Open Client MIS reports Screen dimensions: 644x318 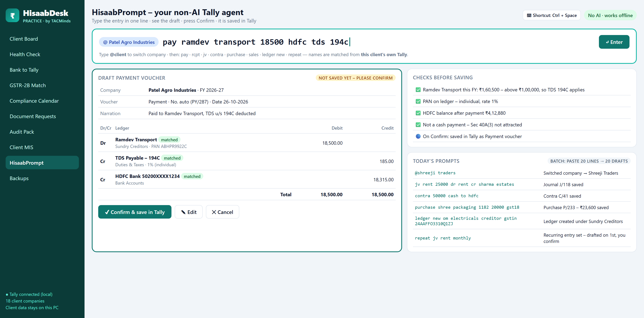click(42, 147)
